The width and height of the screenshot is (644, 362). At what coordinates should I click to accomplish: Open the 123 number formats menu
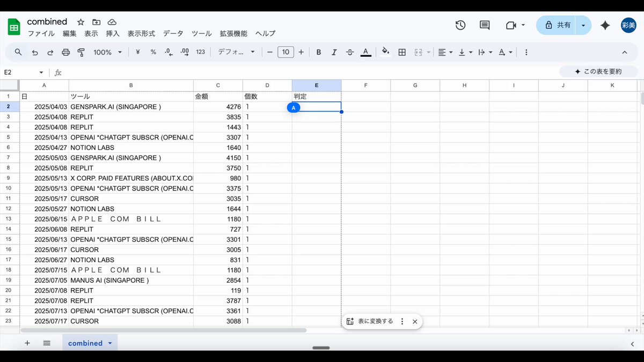tap(201, 52)
